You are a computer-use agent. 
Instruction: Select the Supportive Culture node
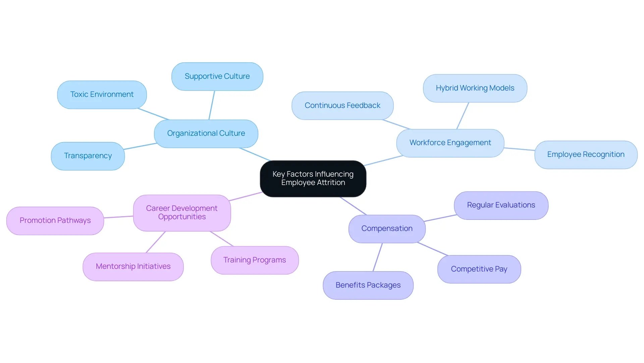pyautogui.click(x=217, y=76)
